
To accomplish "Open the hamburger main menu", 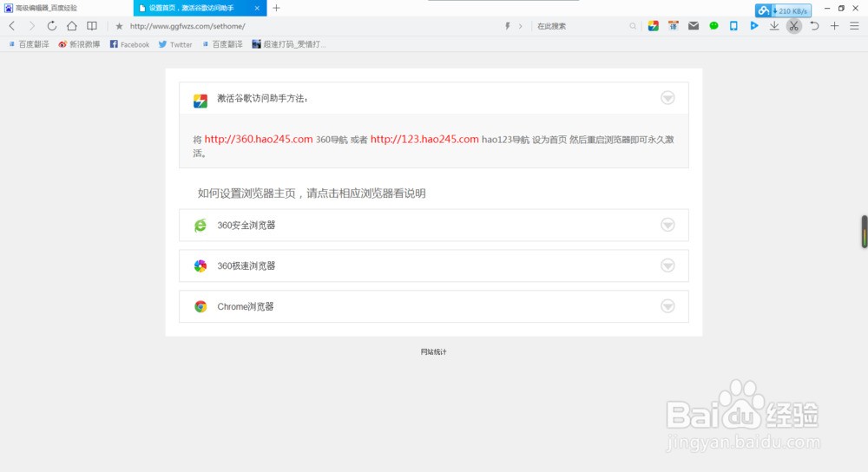I will pyautogui.click(x=854, y=26).
